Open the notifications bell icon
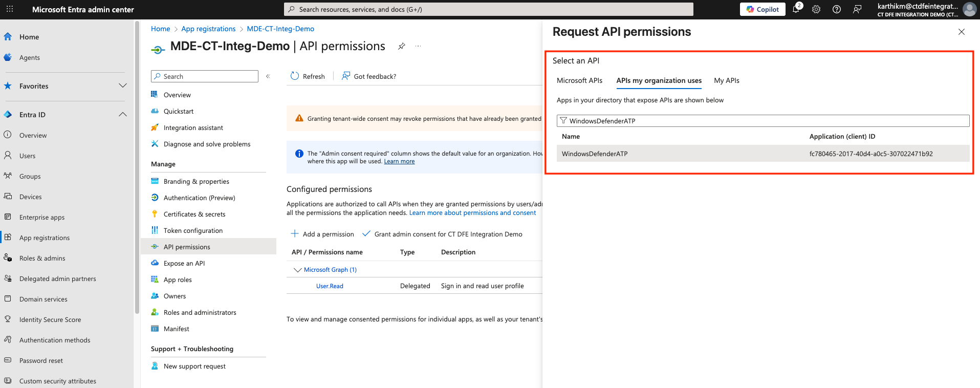Image resolution: width=980 pixels, height=388 pixels. click(x=796, y=9)
